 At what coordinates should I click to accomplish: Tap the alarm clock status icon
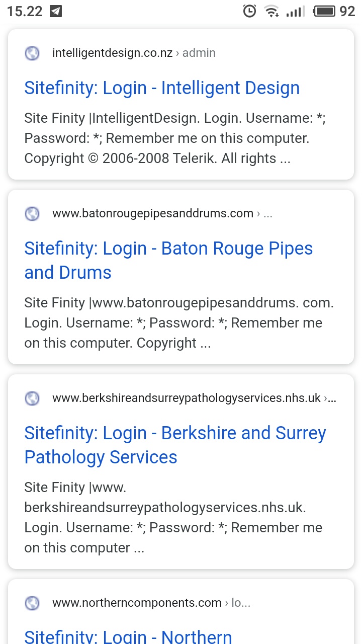click(x=249, y=11)
